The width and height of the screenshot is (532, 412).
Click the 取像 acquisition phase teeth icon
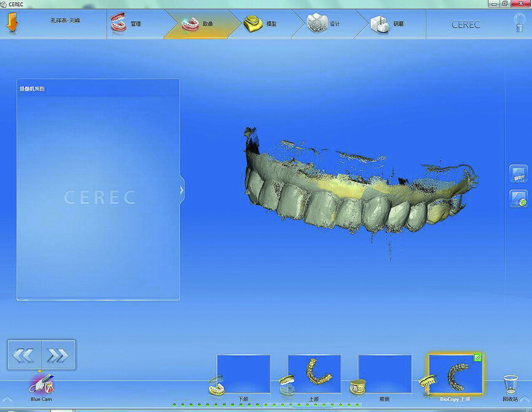tap(189, 25)
